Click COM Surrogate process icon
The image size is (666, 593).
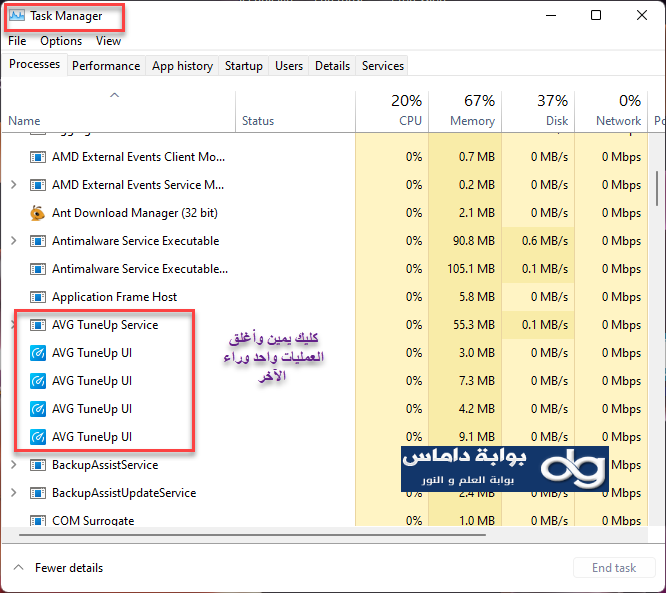pyautogui.click(x=38, y=521)
